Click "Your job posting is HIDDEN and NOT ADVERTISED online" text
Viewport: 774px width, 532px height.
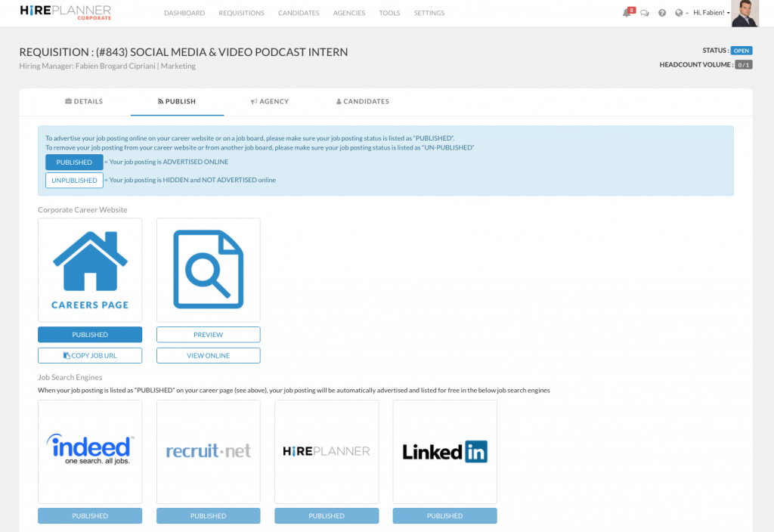(x=193, y=180)
